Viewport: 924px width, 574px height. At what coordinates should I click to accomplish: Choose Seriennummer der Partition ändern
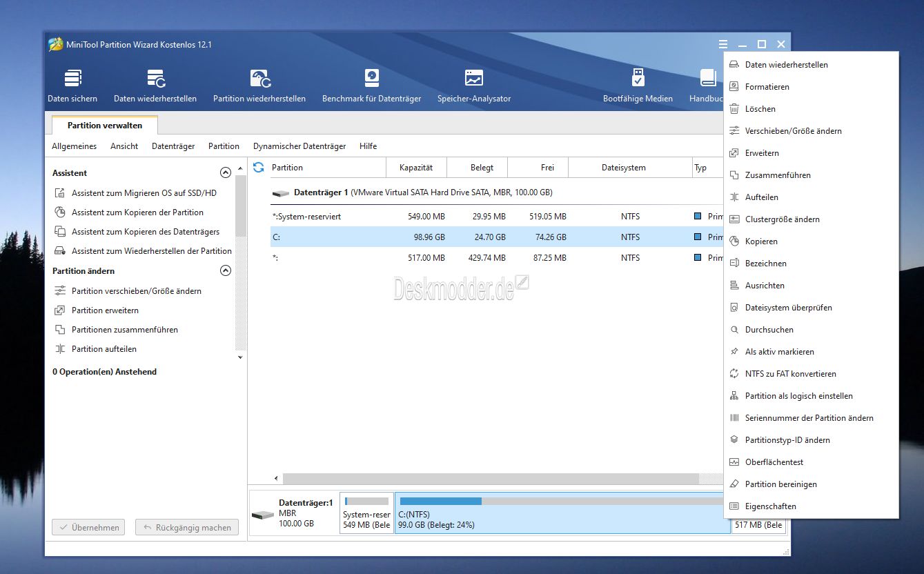(x=811, y=418)
